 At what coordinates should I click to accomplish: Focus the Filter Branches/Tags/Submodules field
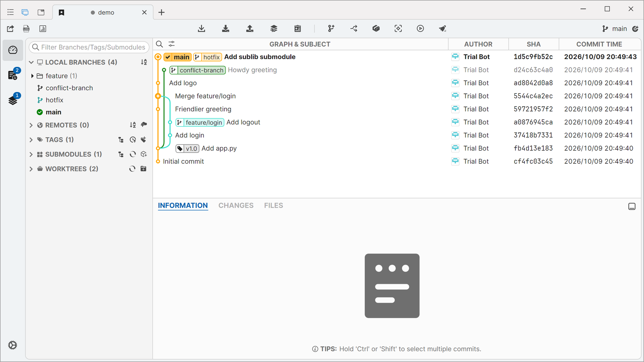click(89, 47)
